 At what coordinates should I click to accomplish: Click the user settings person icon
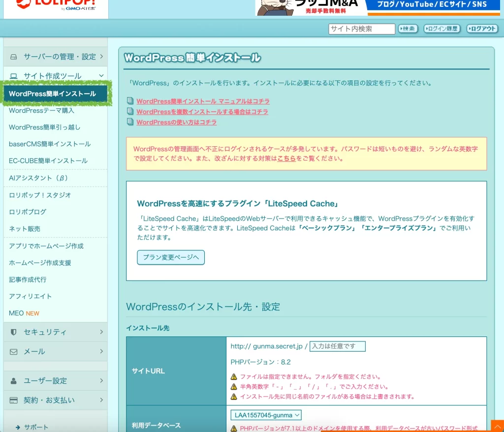click(14, 381)
